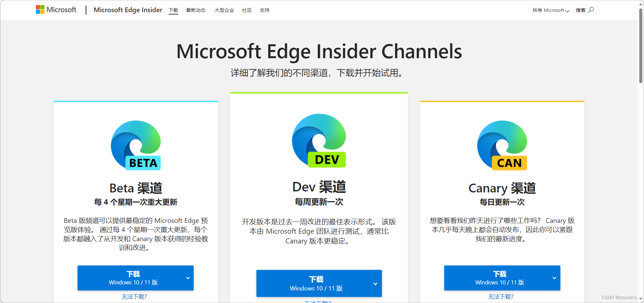Open the 支持 navigation item

tap(264, 10)
